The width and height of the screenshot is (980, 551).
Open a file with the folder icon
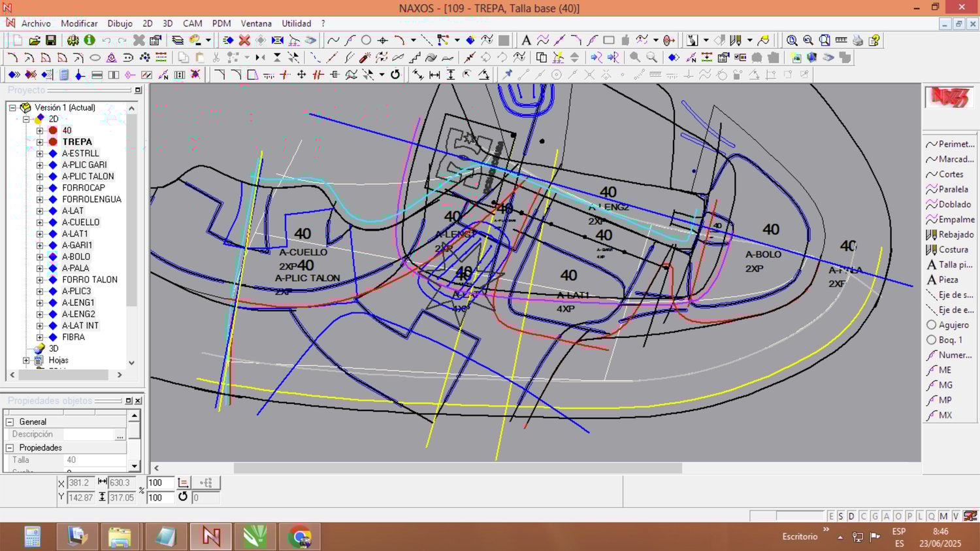[x=35, y=41]
